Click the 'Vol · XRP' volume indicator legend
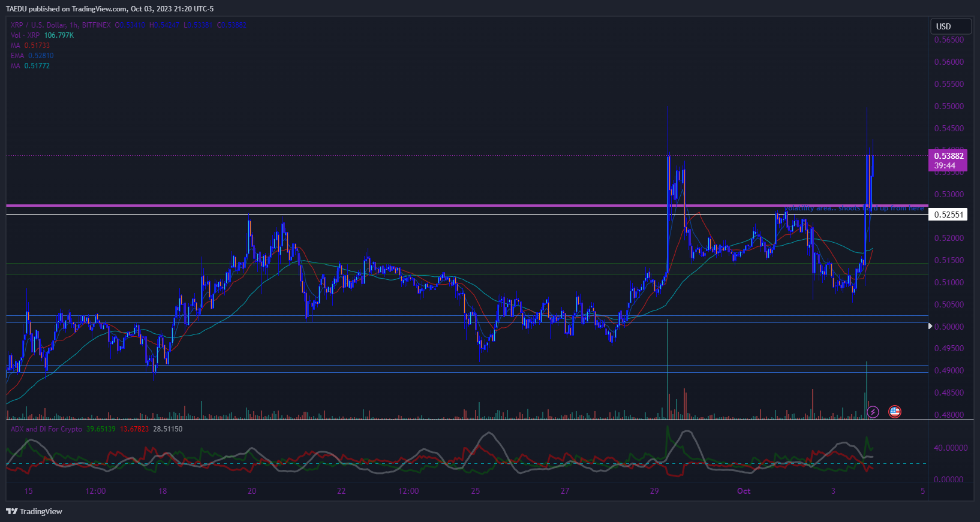This screenshot has height=522, width=980. pyautogui.click(x=25, y=35)
